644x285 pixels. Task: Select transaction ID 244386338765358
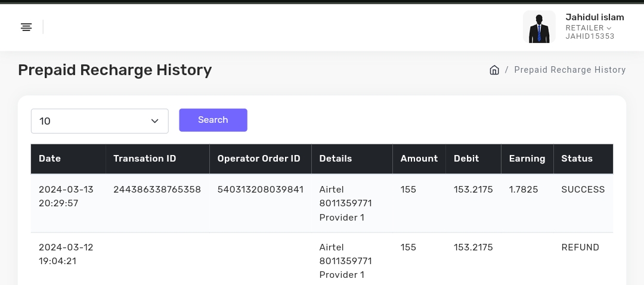[x=157, y=190]
